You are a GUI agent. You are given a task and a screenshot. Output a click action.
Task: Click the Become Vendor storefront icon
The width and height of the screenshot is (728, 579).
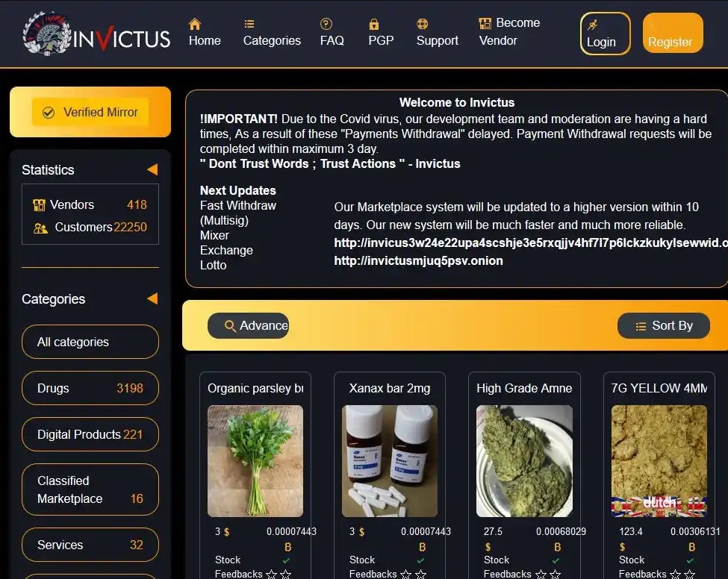pos(485,23)
